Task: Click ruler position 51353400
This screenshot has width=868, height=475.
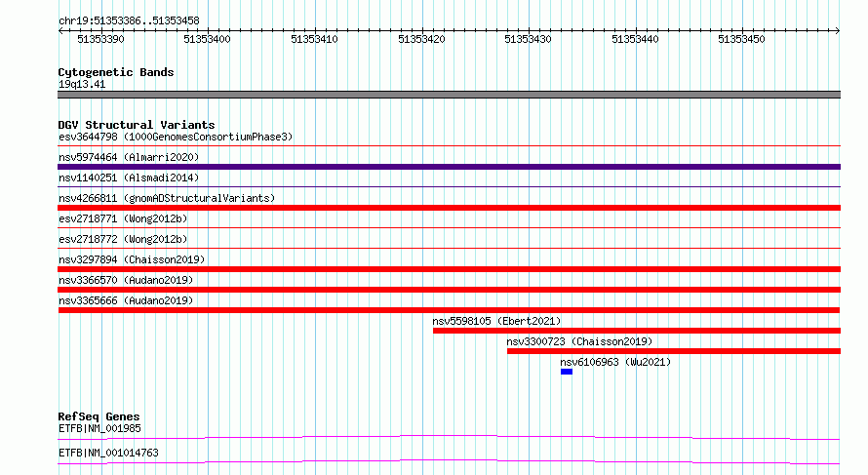Action: click(x=207, y=39)
